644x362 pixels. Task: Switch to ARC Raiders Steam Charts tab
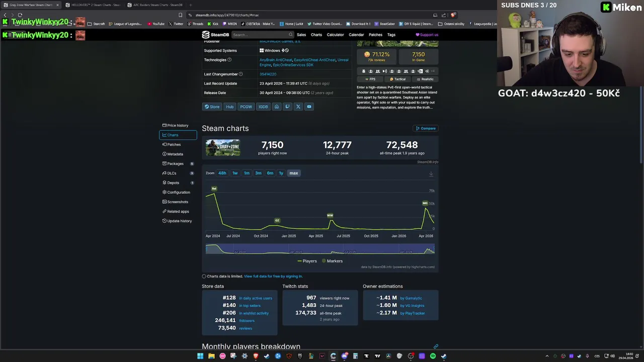tap(155, 5)
